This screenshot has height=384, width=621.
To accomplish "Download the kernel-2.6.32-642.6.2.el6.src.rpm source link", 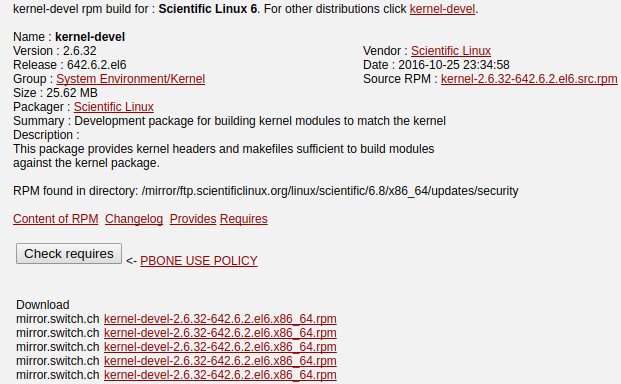I will 529,79.
